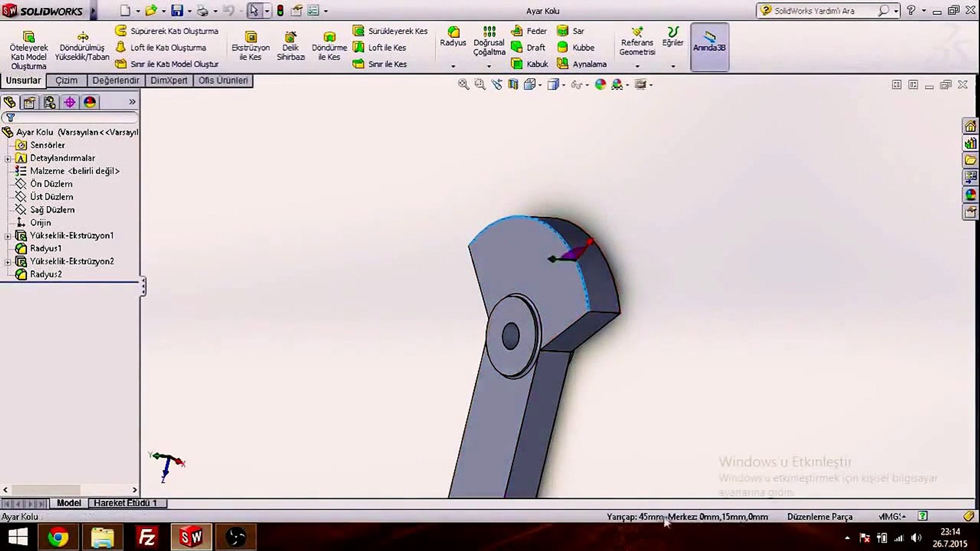
Task: Select Radyus2 in the feature tree
Action: (45, 274)
